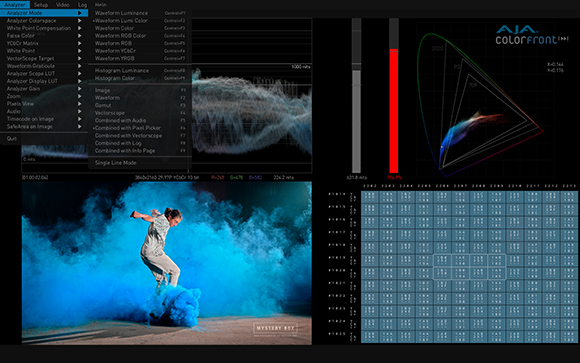Click the gray luminance level meter bar

(356, 121)
